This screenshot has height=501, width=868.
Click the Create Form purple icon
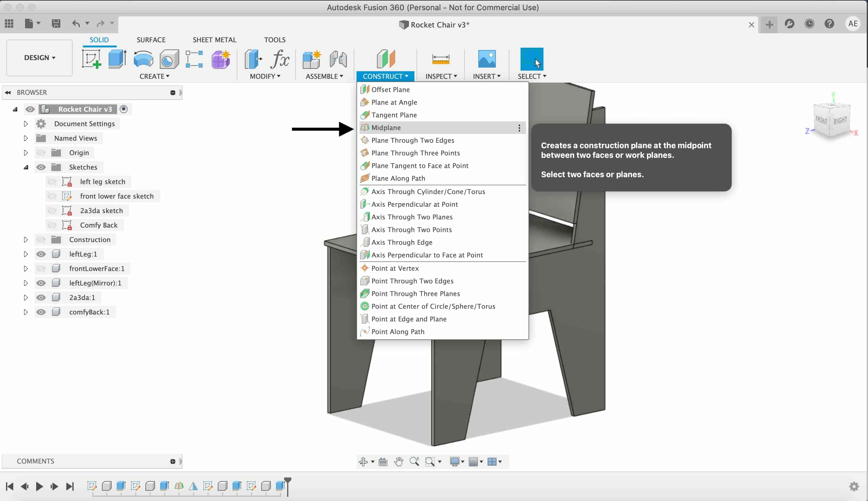click(221, 59)
